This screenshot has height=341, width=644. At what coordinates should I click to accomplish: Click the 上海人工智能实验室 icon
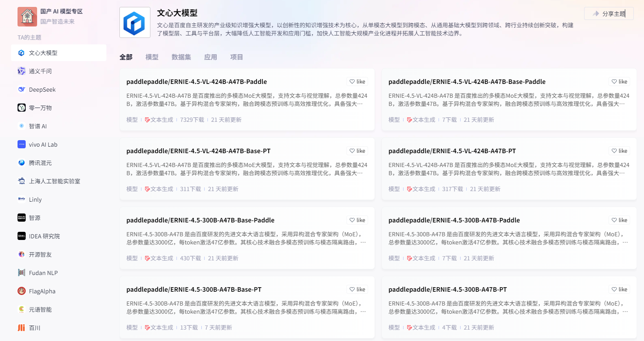(x=22, y=181)
